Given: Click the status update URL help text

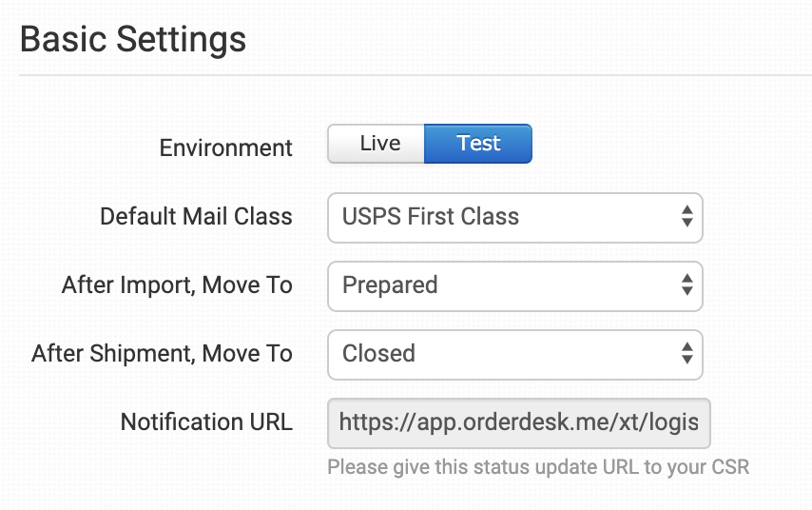Looking at the screenshot, I should [538, 467].
